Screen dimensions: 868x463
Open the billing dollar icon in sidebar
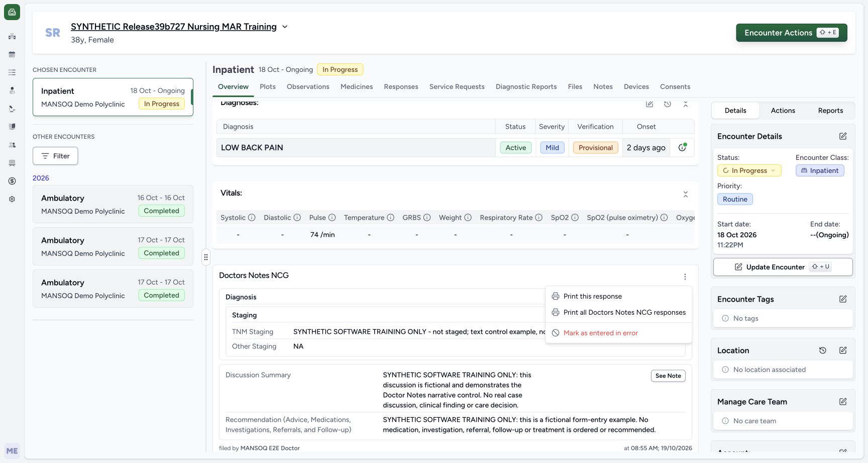point(12,181)
